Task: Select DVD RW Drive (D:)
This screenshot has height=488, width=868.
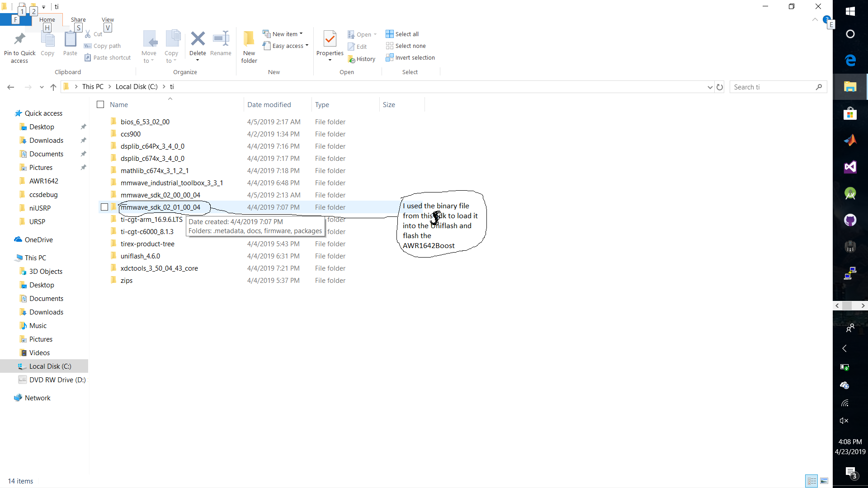Action: tap(57, 380)
